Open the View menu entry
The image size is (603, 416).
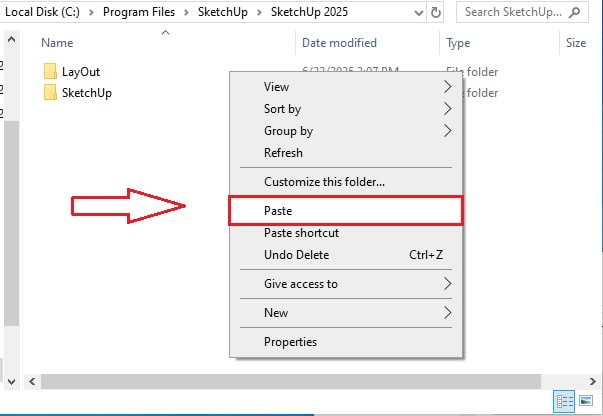[x=346, y=87]
